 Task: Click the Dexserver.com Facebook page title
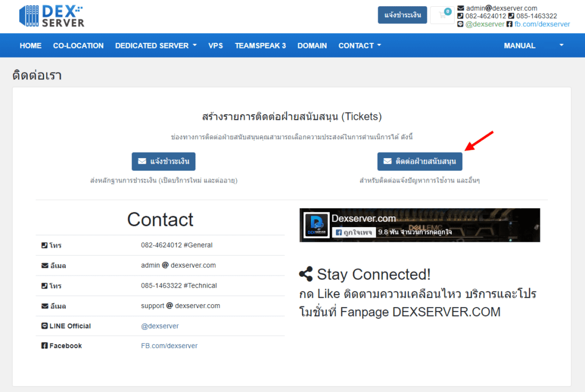[x=364, y=219]
